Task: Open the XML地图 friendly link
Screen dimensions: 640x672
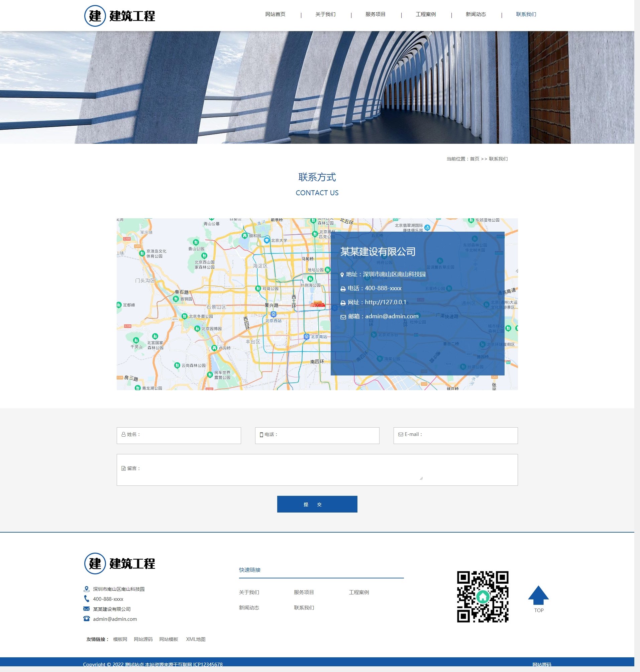Action: [196, 639]
